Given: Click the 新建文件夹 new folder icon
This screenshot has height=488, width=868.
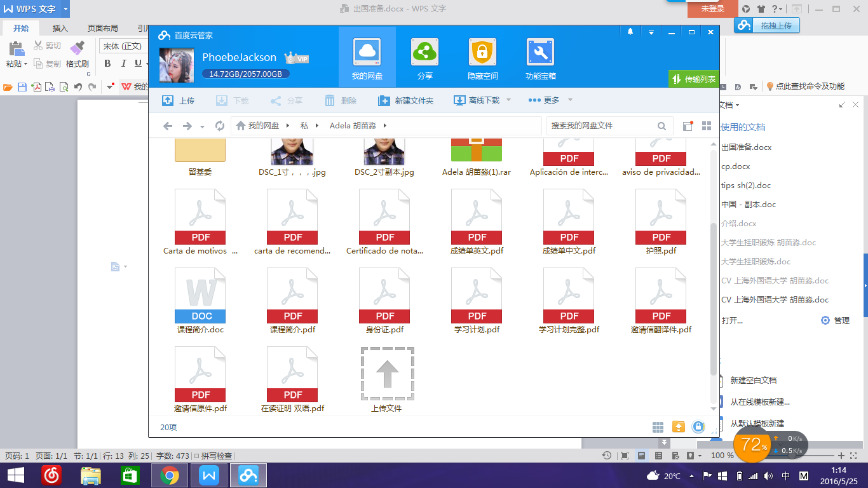Looking at the screenshot, I should [x=384, y=100].
